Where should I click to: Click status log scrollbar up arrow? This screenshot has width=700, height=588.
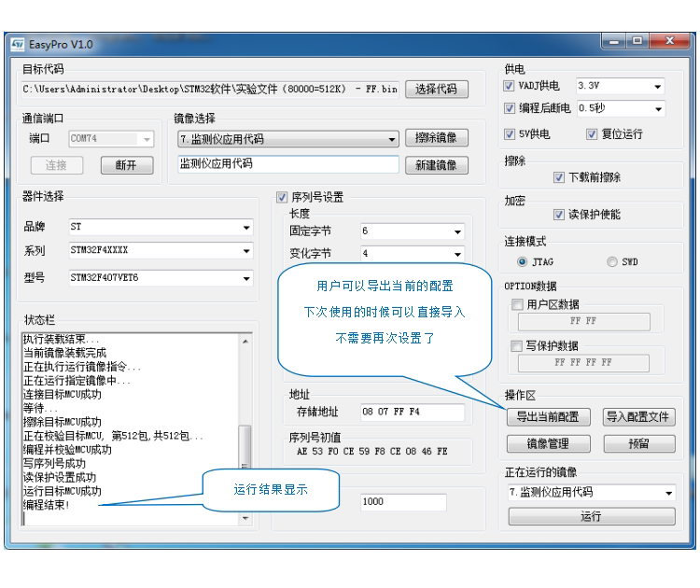click(x=245, y=341)
